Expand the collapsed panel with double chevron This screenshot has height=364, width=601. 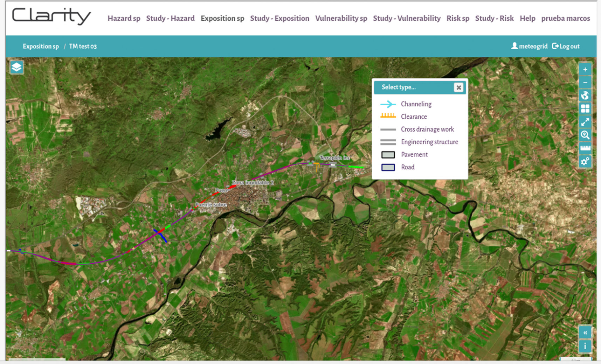[x=585, y=332]
